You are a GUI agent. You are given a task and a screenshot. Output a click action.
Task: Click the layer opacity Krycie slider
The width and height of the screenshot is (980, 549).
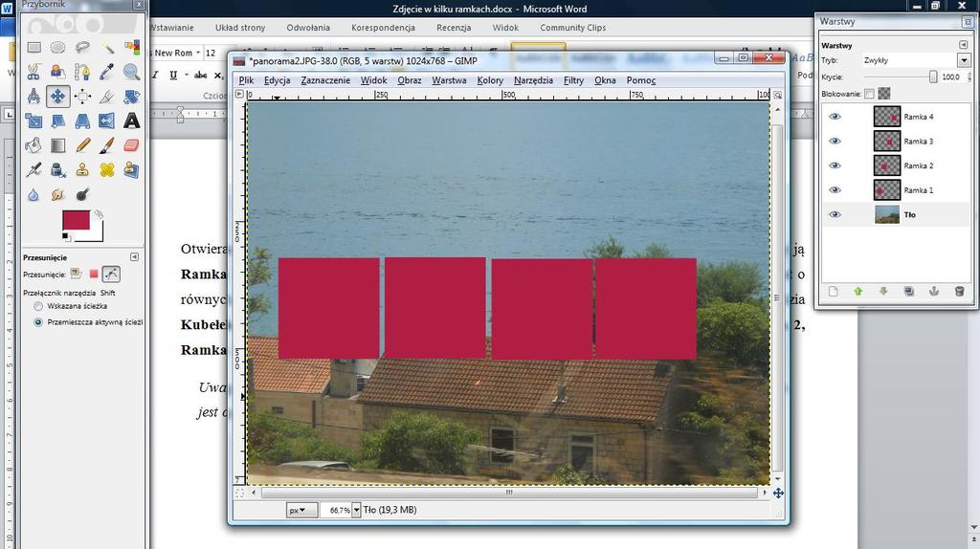coord(901,77)
